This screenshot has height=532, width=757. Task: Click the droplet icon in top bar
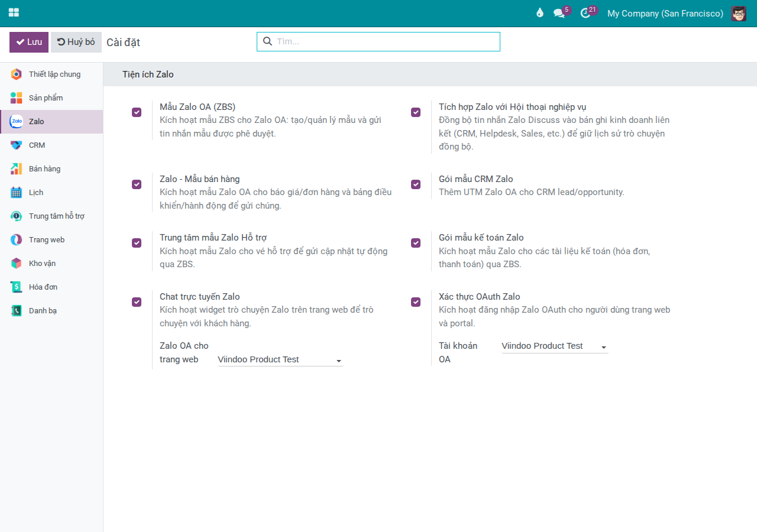click(x=539, y=12)
